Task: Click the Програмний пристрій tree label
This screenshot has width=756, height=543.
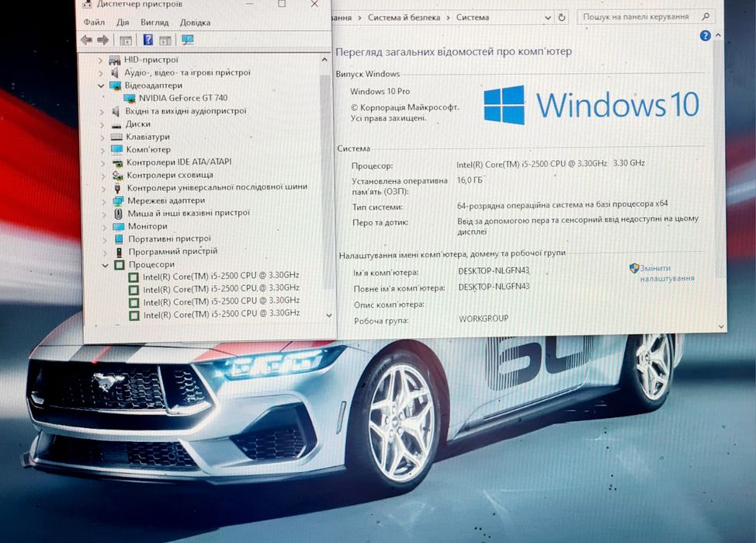Action: (172, 252)
